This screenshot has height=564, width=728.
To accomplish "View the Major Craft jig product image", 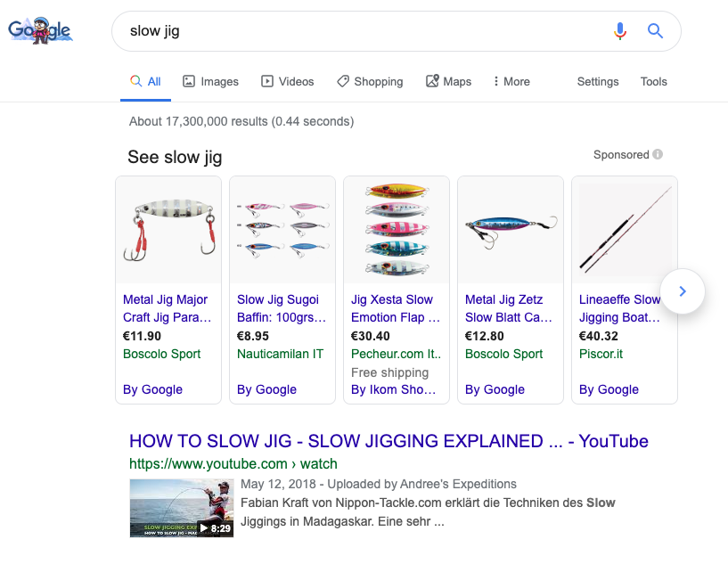I will tap(168, 230).
